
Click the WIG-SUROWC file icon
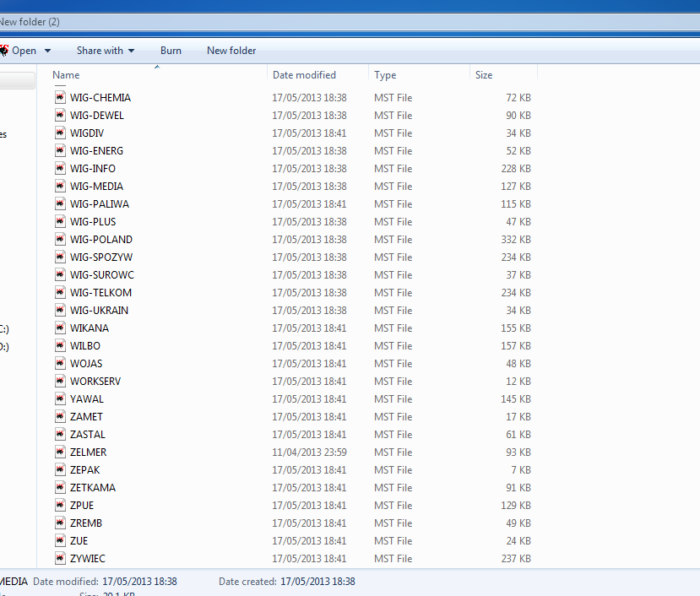(x=60, y=274)
